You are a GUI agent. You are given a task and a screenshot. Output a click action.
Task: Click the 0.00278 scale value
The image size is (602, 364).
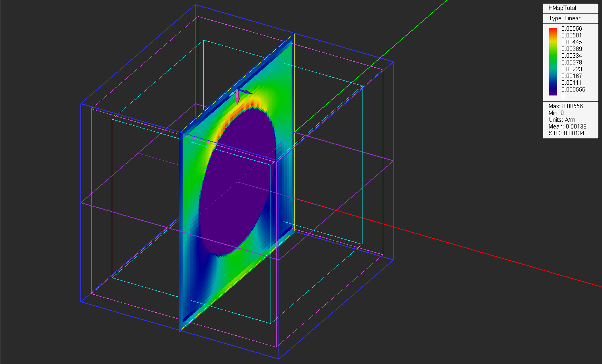571,62
